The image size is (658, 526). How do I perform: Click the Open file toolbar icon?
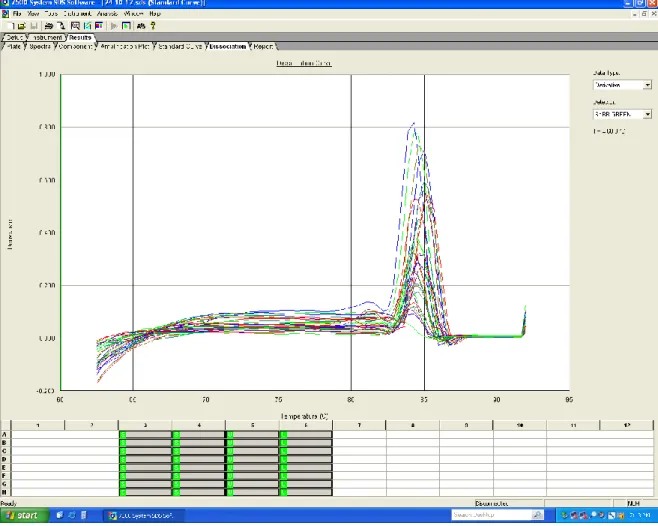point(21,26)
